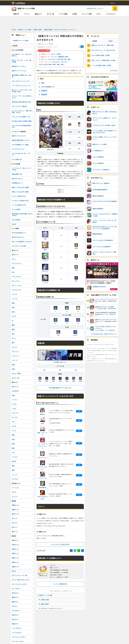Switch to 人気記事 ranking tab
Image resolution: width=129 pixels, height=644 pixels.
(94, 41)
